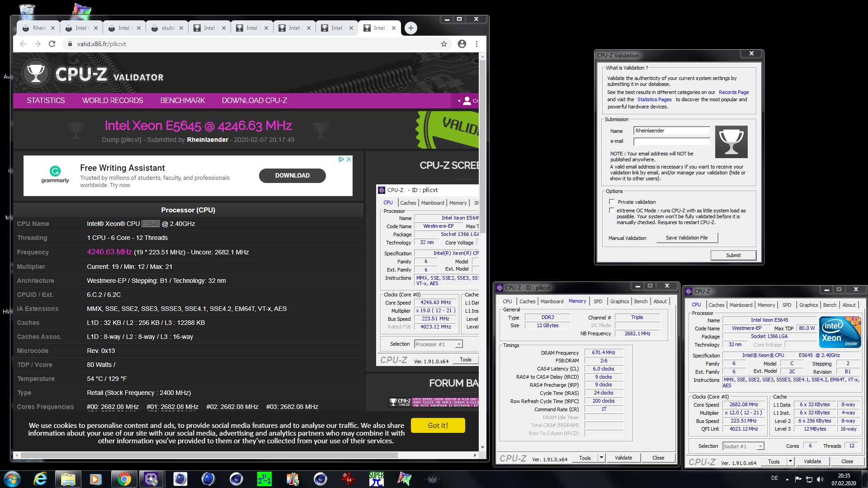Switch to the CPU-Z taskbar button
Screen dimensions: 868x488
(x=151, y=479)
